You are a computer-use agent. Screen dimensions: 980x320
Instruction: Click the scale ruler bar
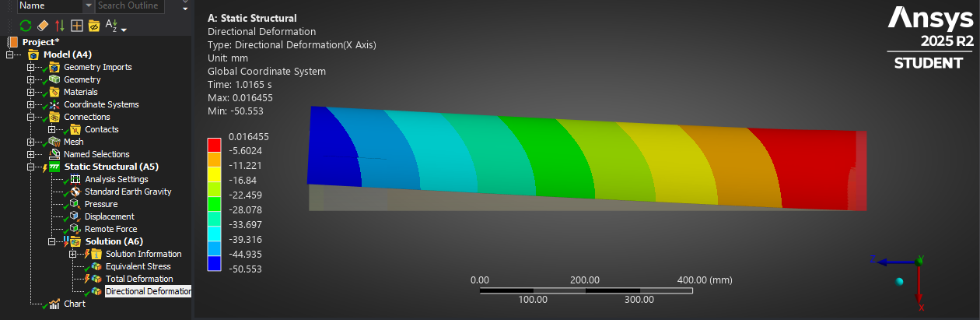pyautogui.click(x=586, y=290)
